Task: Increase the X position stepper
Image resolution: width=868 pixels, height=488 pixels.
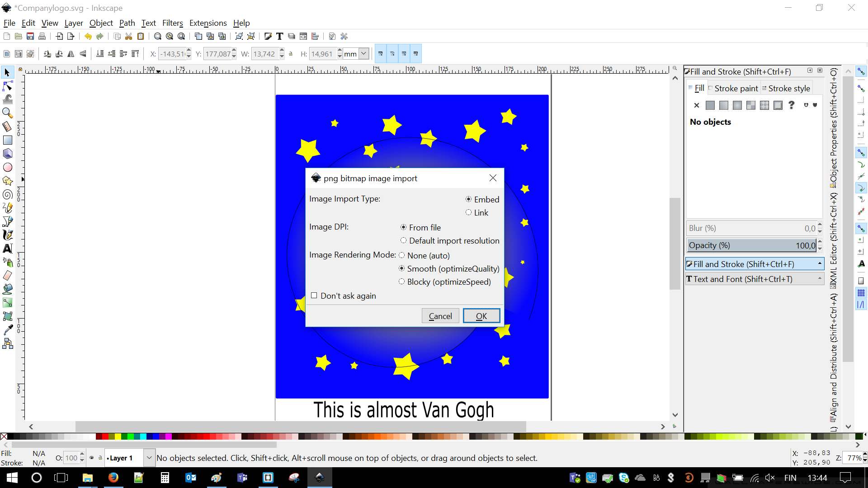Action: (x=189, y=51)
